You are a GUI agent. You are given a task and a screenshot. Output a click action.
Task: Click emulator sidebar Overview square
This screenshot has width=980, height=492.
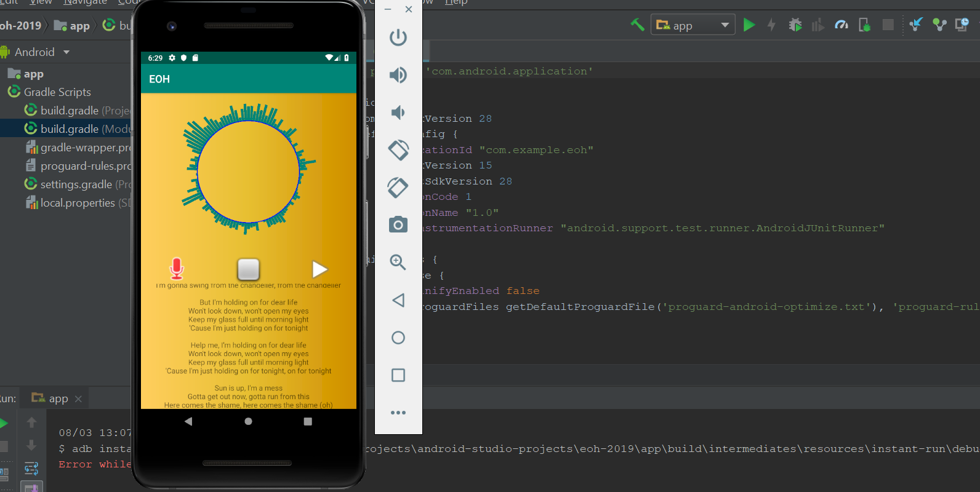398,375
